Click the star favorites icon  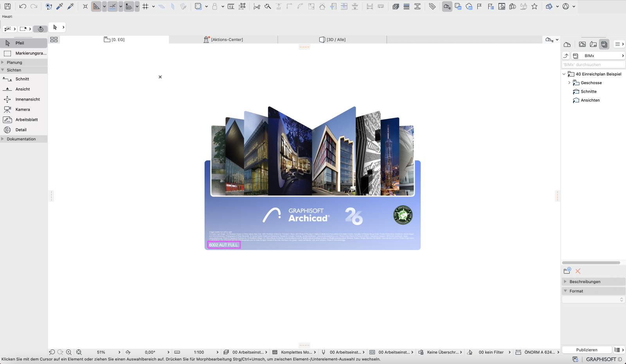pos(534,6)
